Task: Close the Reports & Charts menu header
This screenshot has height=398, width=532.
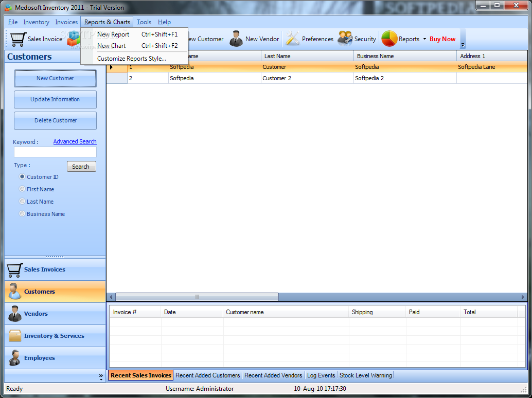Action: click(107, 22)
